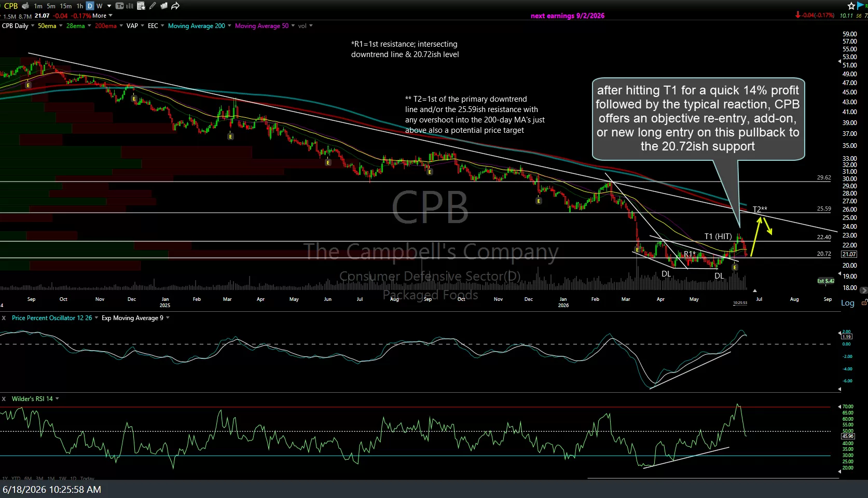Select the 3M date range
This screenshot has height=498, width=868.
39,478
